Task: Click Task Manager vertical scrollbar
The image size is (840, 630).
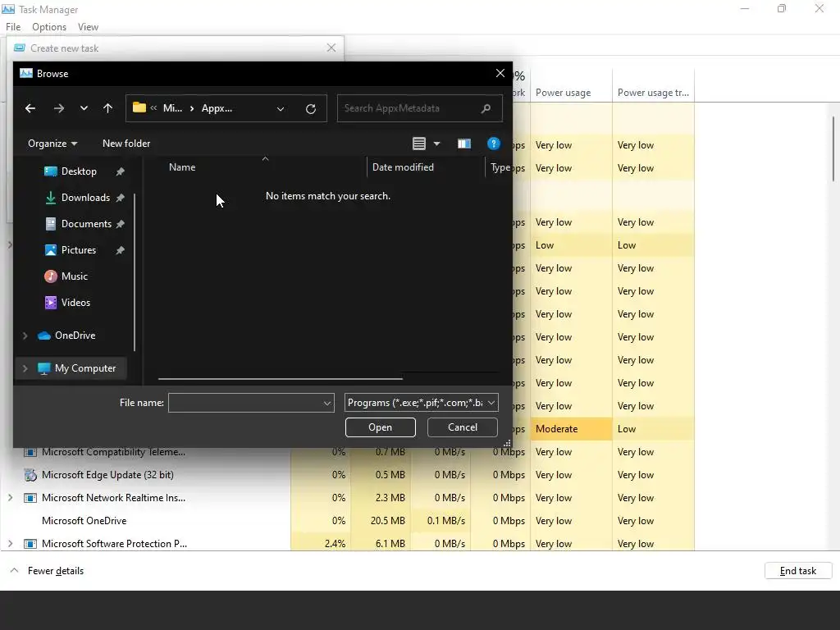Action: (833, 148)
